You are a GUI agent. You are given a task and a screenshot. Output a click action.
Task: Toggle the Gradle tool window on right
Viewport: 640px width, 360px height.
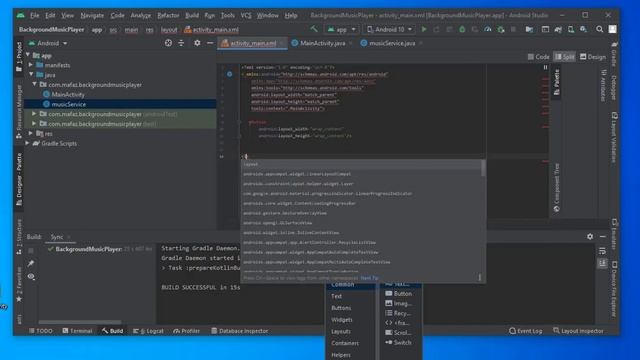click(x=614, y=53)
